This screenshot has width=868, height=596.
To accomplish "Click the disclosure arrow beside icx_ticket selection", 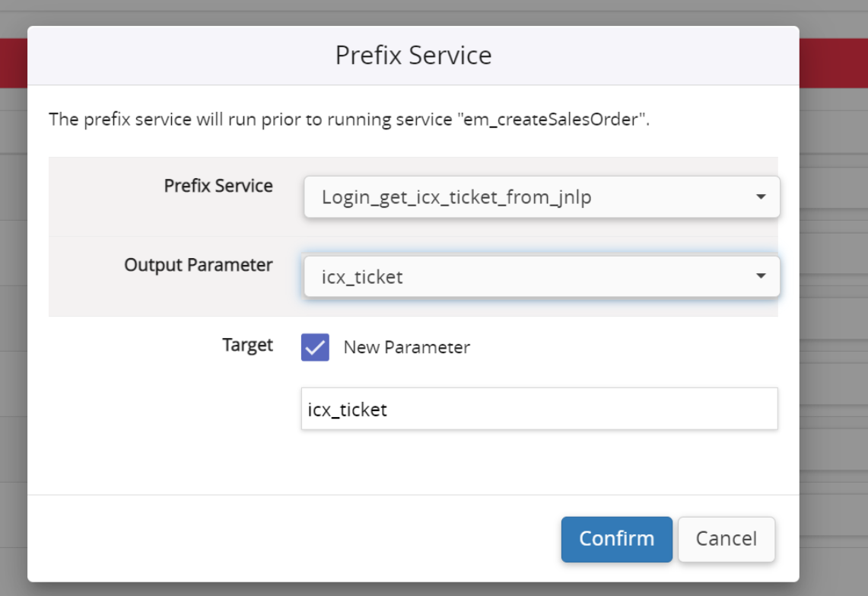I will coord(761,276).
